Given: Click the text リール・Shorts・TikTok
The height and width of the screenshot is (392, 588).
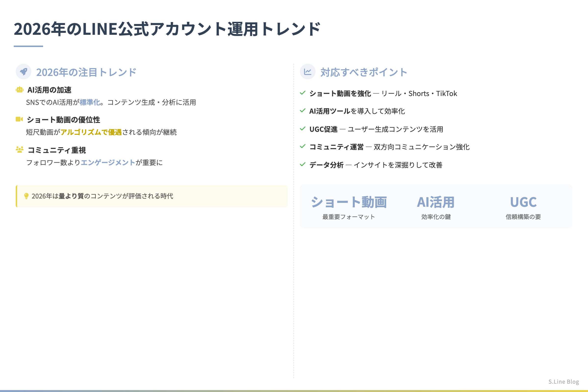Looking at the screenshot, I should (419, 94).
